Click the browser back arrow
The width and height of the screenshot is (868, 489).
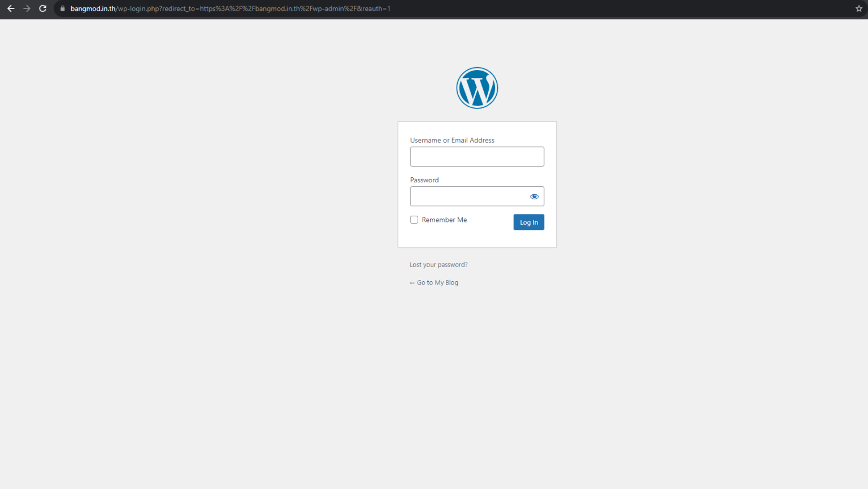(x=11, y=8)
